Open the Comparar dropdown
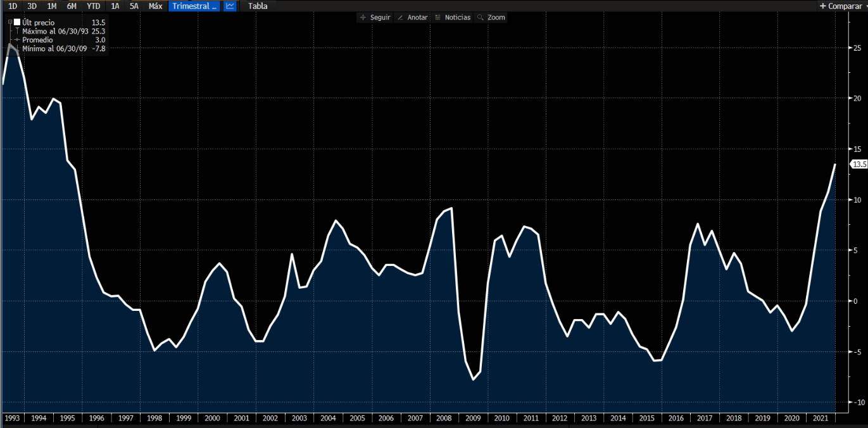868x428 pixels. point(843,6)
